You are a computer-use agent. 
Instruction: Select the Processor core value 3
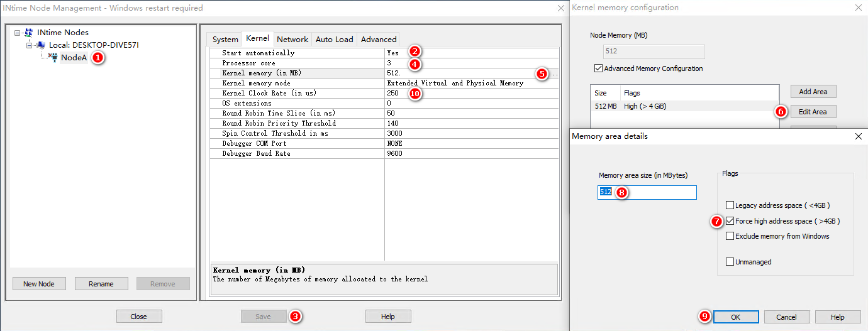(389, 63)
